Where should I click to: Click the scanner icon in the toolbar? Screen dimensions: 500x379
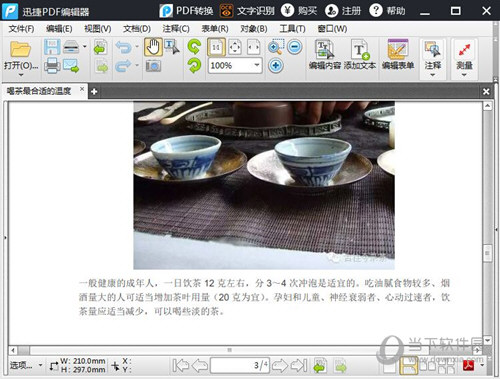[71, 47]
